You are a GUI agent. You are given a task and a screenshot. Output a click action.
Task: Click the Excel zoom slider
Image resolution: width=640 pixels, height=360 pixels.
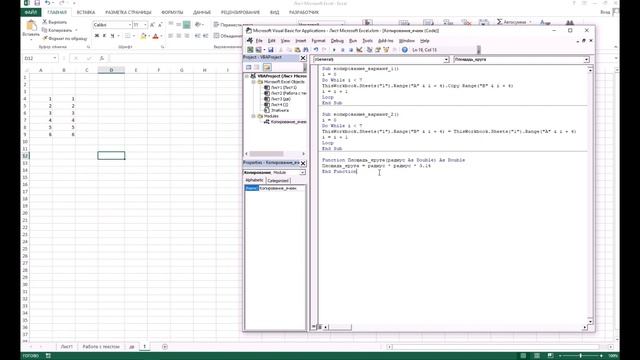[x=580, y=356]
